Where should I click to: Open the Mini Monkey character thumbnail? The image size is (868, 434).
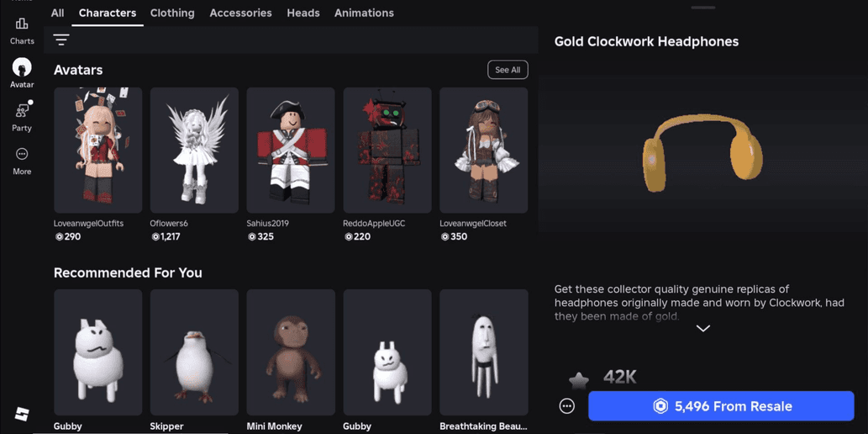(291, 352)
